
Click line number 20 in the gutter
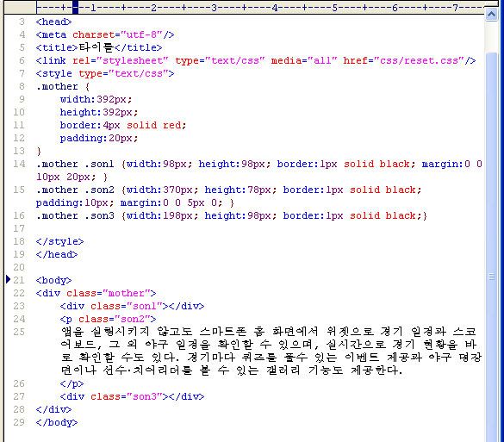coord(19,267)
